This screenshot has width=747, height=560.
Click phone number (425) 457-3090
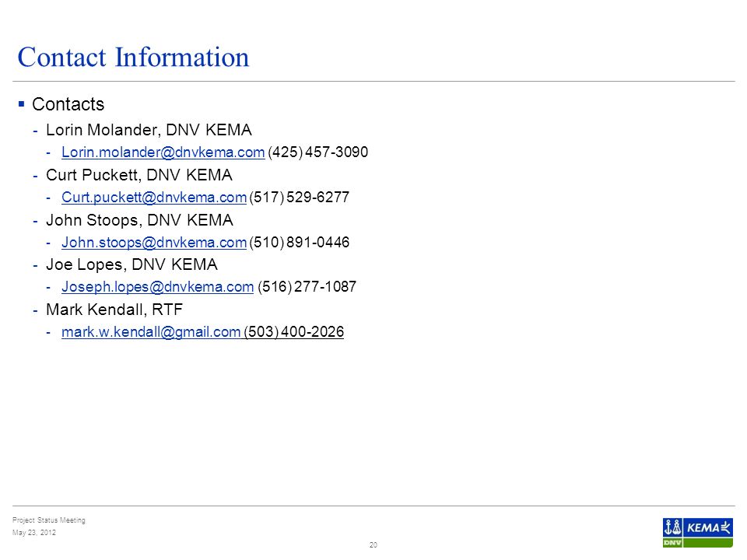point(317,152)
